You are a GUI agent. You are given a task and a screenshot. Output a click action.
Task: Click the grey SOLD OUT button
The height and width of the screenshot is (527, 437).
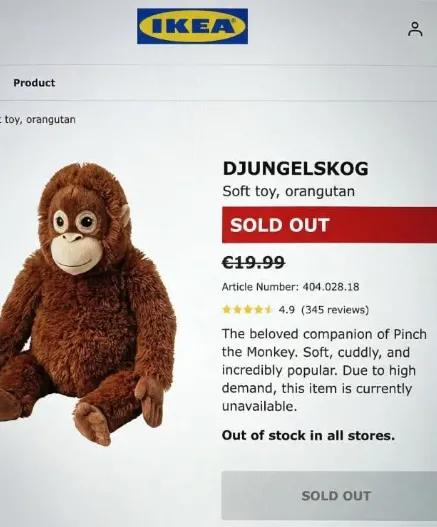(329, 496)
